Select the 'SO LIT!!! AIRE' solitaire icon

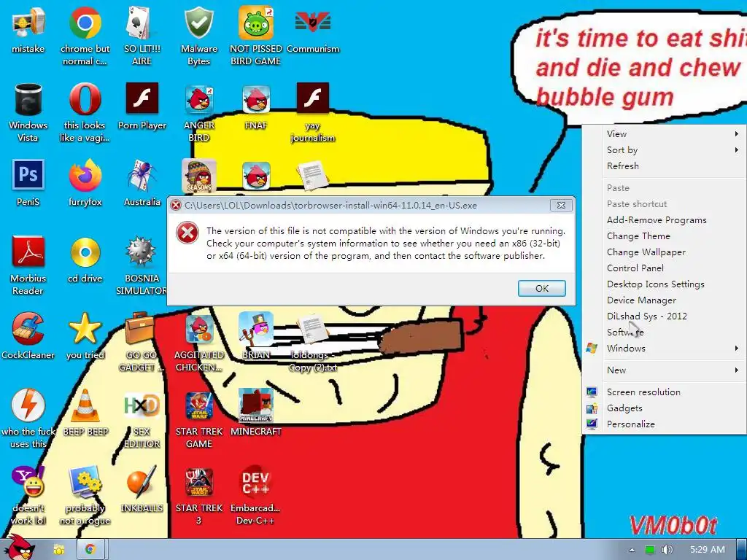[x=142, y=36]
